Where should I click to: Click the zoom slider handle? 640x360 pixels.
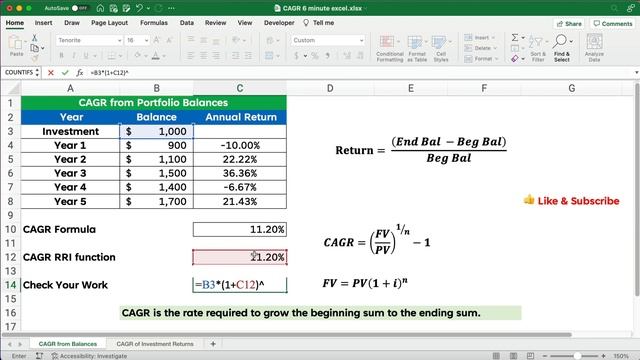(577, 356)
